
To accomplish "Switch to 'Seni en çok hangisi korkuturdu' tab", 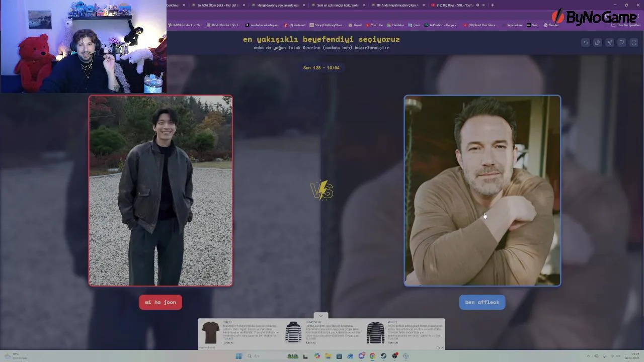I will click(338, 5).
